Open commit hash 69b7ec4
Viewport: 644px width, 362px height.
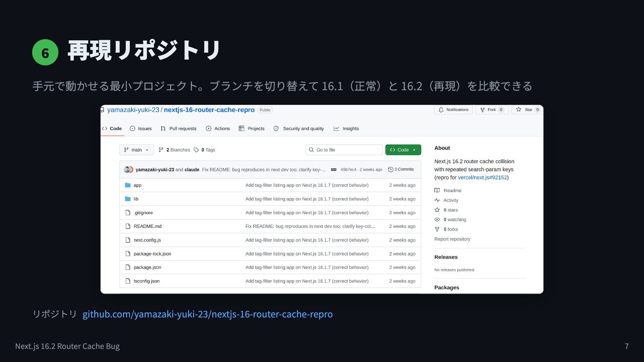pyautogui.click(x=348, y=170)
